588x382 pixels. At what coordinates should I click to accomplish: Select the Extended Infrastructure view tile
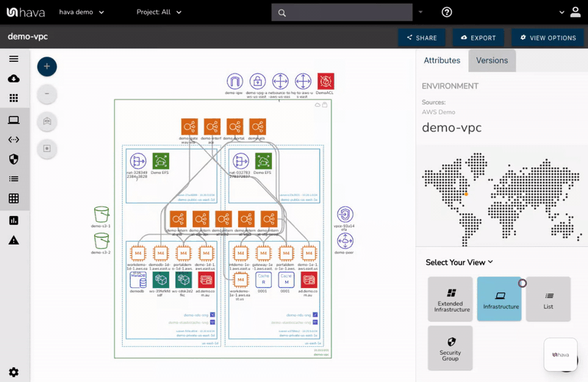pos(450,299)
